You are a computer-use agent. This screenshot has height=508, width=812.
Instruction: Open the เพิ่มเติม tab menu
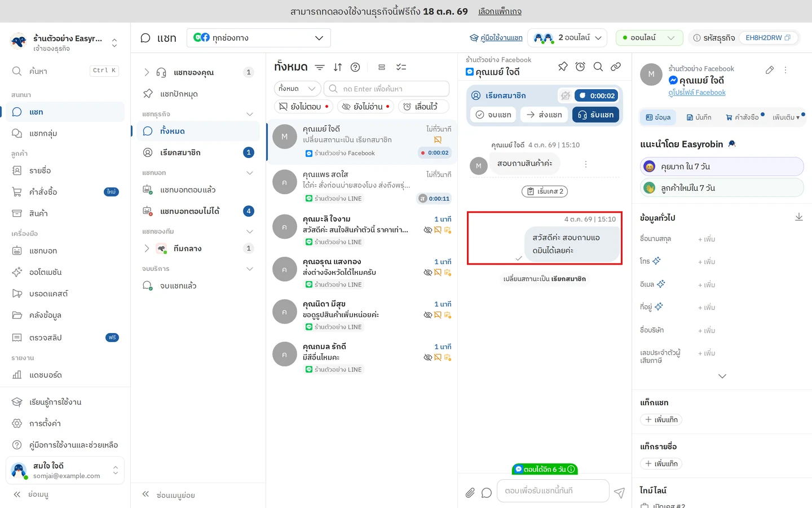(x=786, y=117)
